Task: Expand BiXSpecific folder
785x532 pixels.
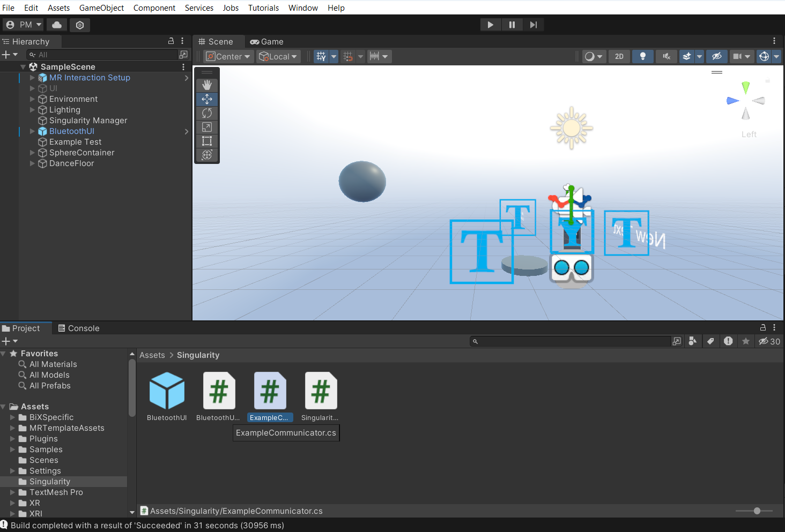Action: (x=13, y=417)
